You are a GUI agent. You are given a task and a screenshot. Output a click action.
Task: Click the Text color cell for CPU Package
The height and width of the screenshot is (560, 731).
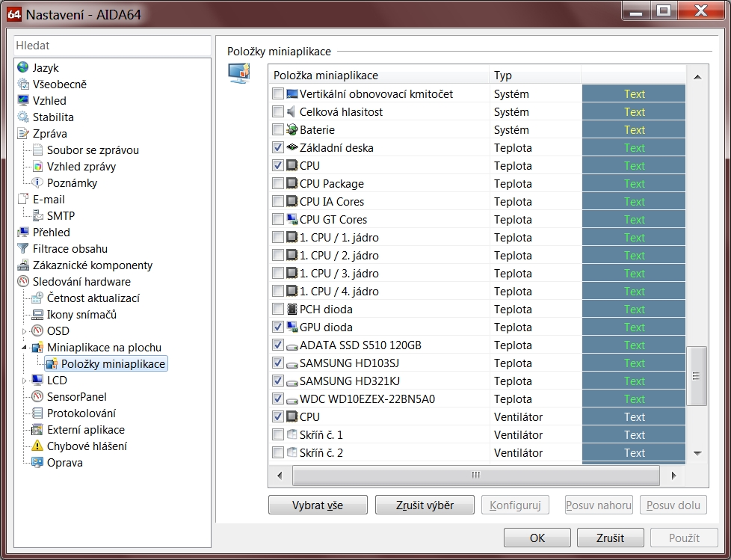coord(634,183)
